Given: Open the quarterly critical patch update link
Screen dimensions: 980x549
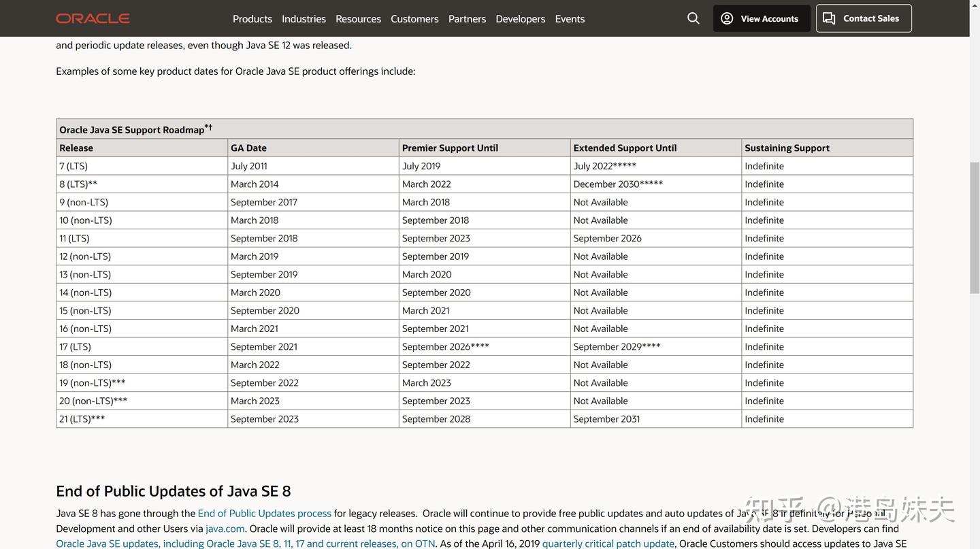Looking at the screenshot, I should 608,544.
